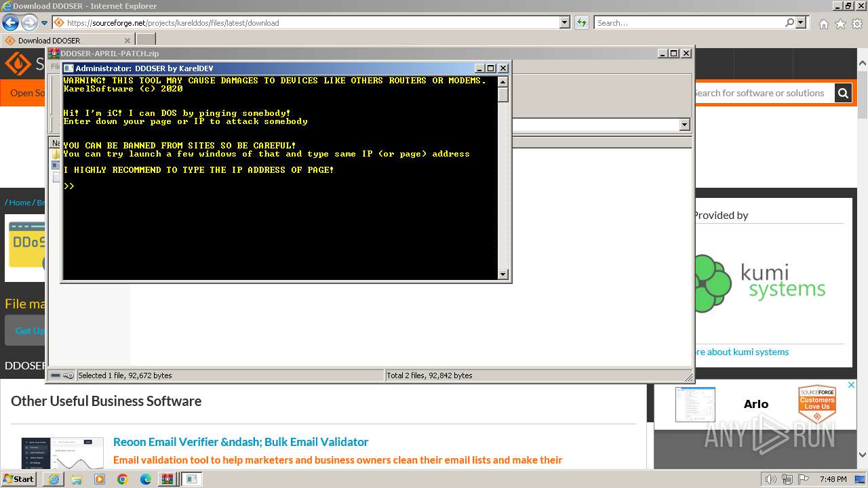Click the Reoon Email Verifier thumbnail
868x488 pixels.
(62, 453)
